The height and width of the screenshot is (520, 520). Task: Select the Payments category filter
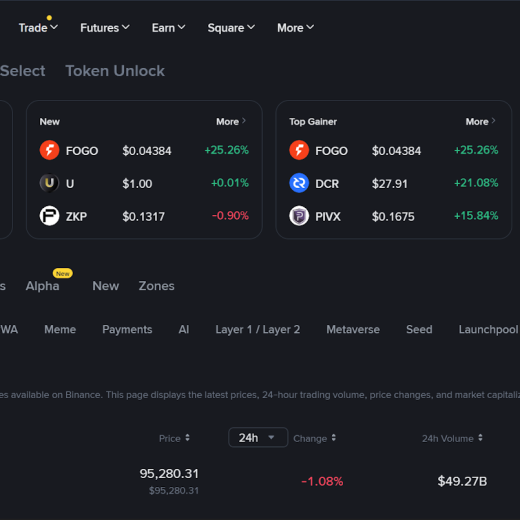(127, 329)
